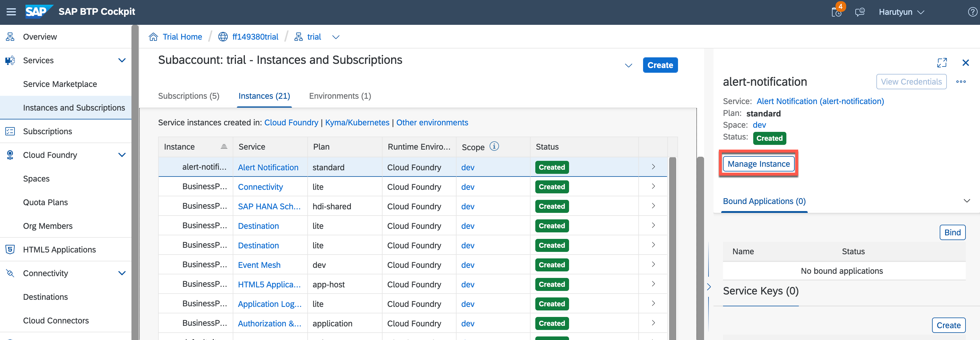Open Service Marketplace in the sidebar
Viewport: 980px width, 340px height.
60,84
